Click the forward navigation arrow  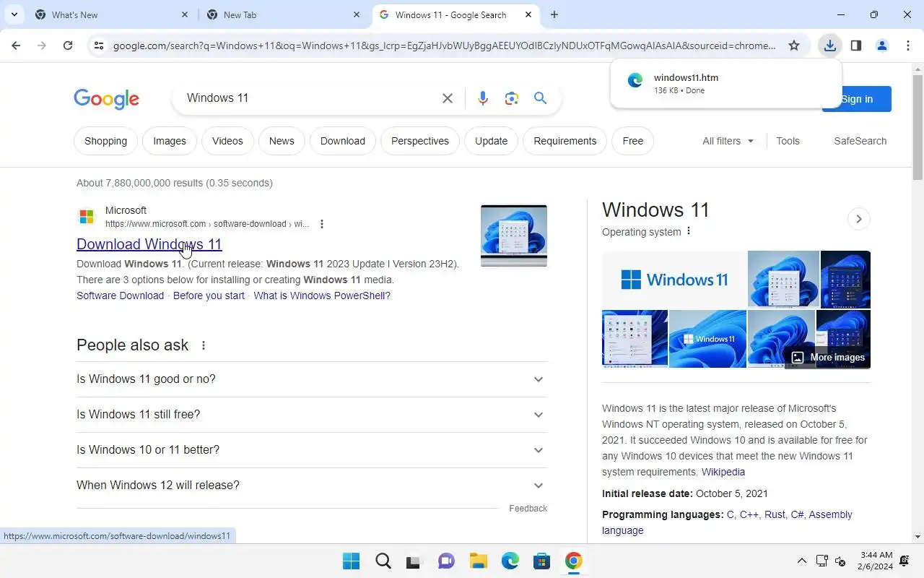pos(42,46)
